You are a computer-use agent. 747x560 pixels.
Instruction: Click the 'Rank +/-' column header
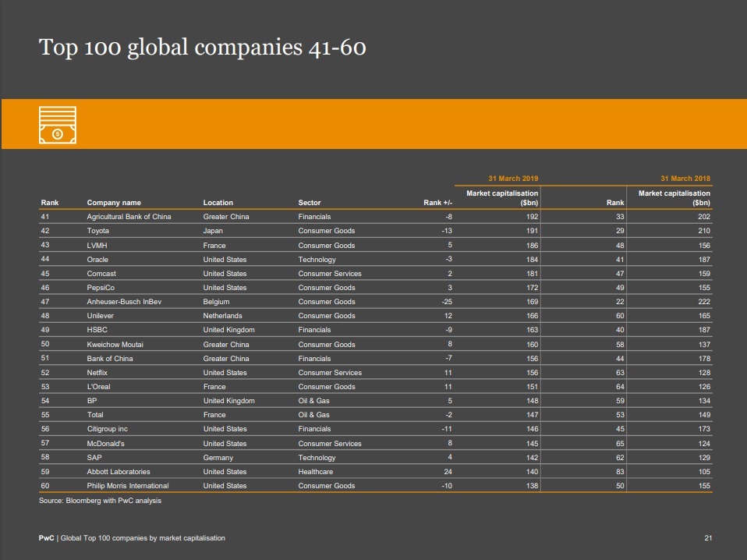(437, 203)
